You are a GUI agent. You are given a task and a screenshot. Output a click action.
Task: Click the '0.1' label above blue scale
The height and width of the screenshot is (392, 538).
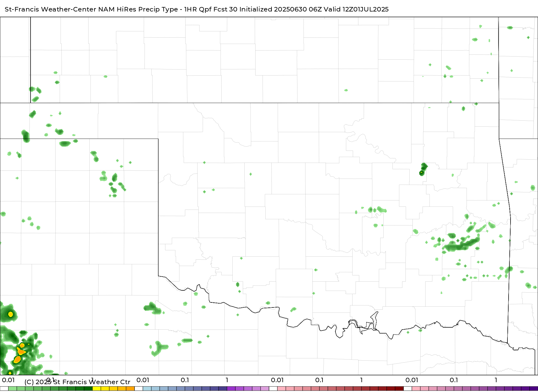185,380
